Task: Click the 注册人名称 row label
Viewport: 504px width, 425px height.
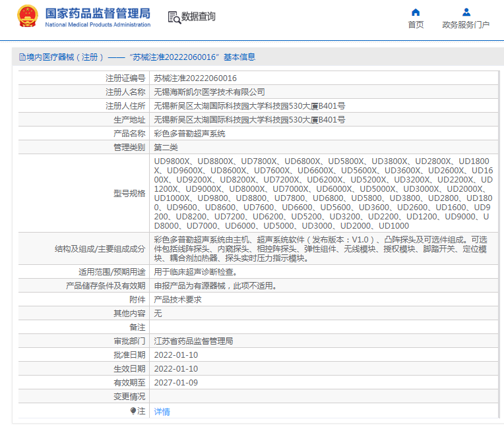Action: 125,92
